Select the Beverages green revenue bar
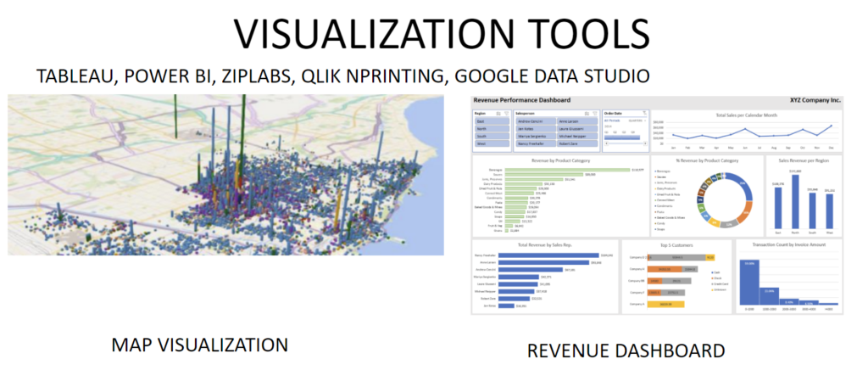This screenshot has height=387, width=868. (x=566, y=170)
